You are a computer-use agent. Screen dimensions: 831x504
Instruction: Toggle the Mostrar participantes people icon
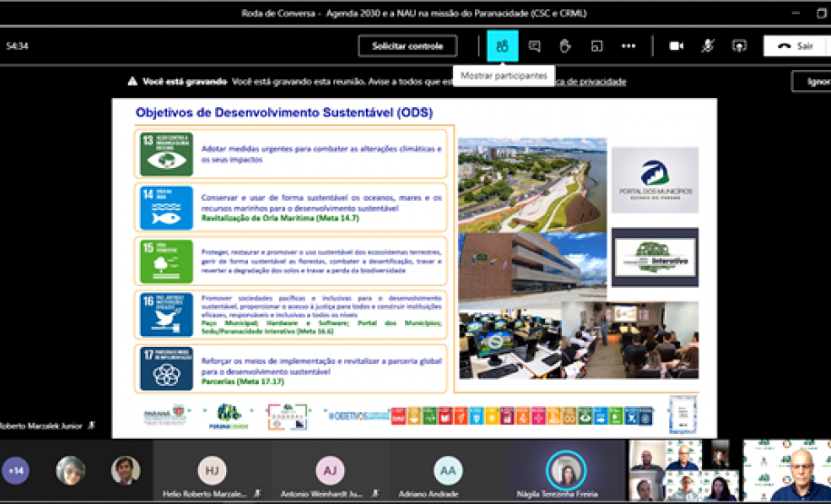click(x=502, y=46)
